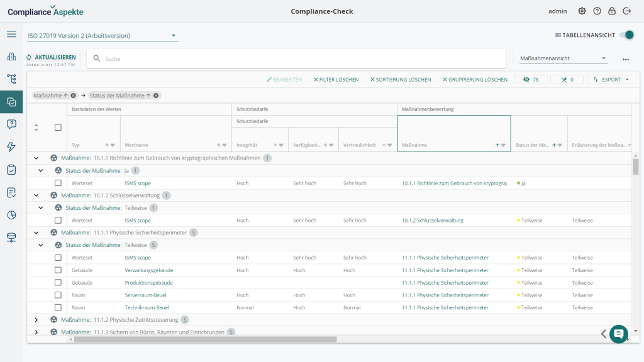Open the Export dropdown button
The width and height of the screenshot is (644, 362).
[609, 79]
